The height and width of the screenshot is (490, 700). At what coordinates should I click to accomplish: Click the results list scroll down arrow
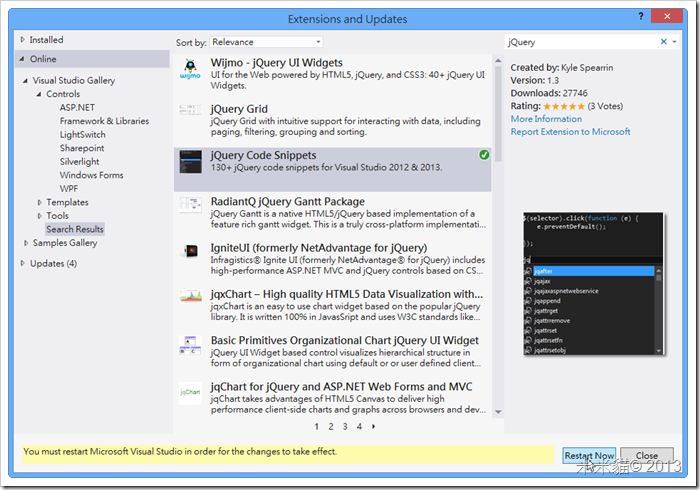click(498, 412)
